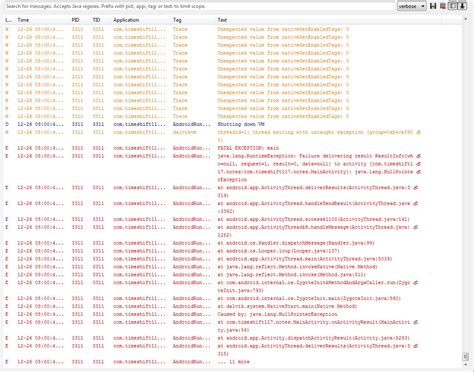Click the Text column header
The image size is (474, 372).
pyautogui.click(x=222, y=20)
